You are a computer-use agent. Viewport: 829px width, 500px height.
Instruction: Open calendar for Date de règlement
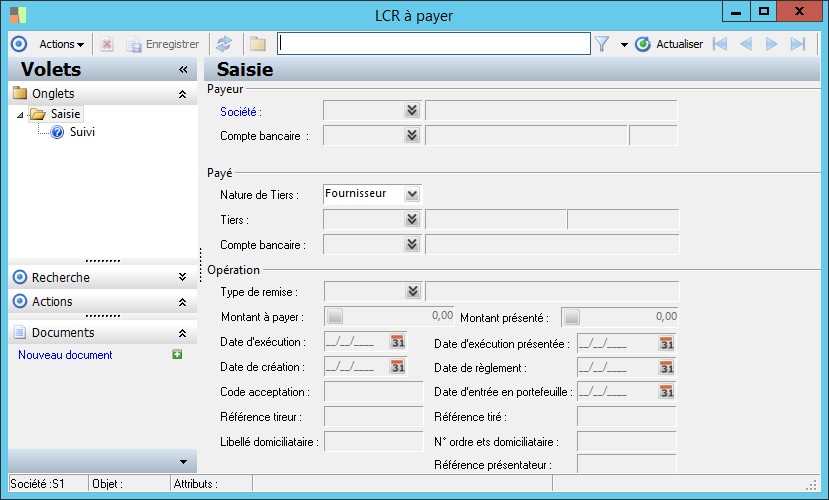click(666, 368)
